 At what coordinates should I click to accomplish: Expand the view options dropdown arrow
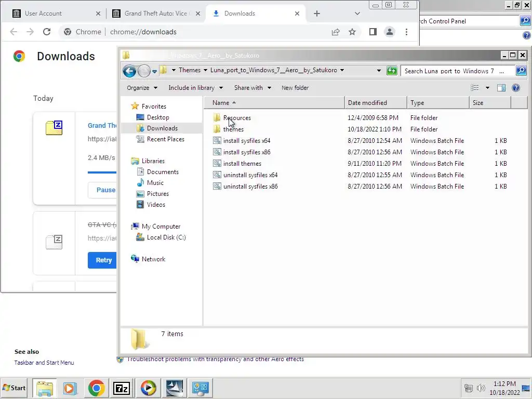pyautogui.click(x=487, y=88)
